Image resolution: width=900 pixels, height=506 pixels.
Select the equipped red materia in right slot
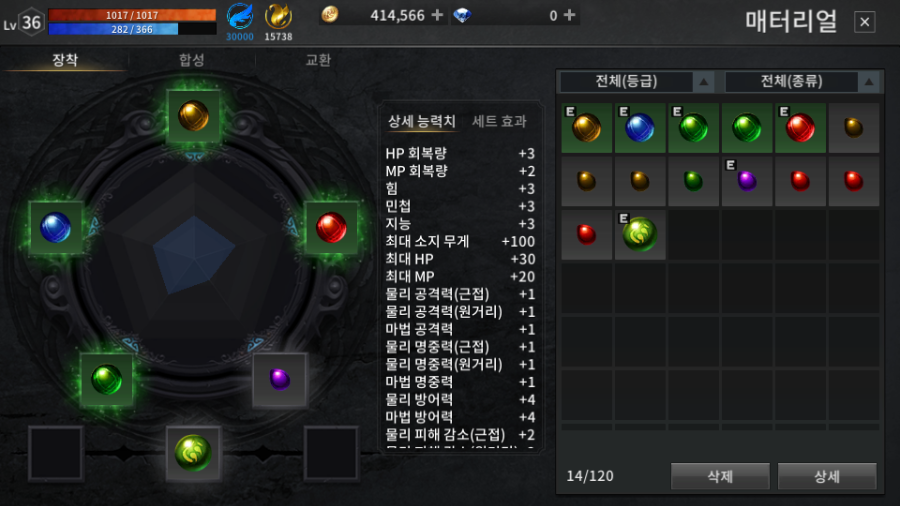331,227
